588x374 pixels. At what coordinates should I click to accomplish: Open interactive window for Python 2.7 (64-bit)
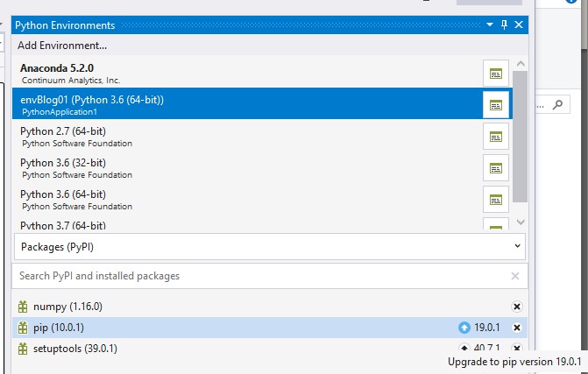496,137
